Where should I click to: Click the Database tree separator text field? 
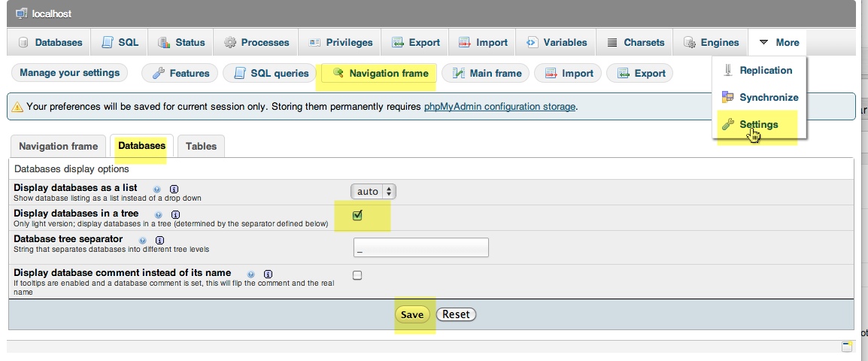pyautogui.click(x=420, y=247)
